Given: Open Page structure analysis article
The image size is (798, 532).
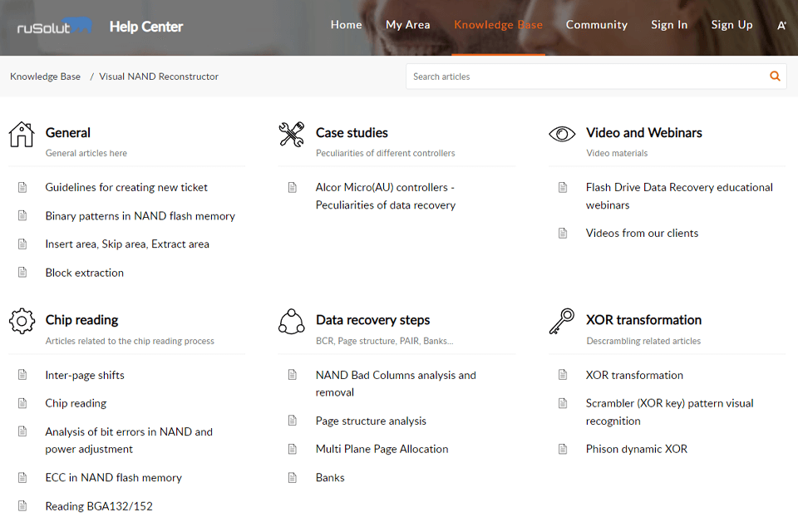Looking at the screenshot, I should (x=371, y=421).
